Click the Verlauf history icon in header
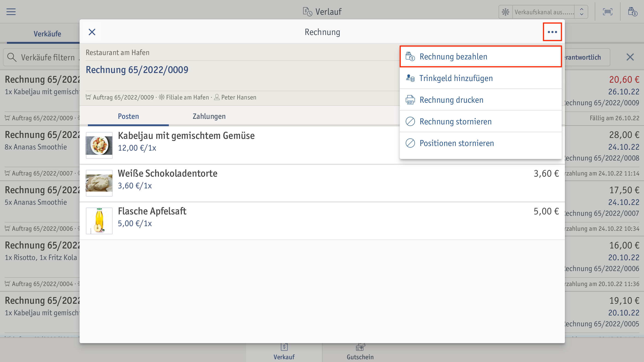This screenshot has width=644, height=362. (x=307, y=12)
